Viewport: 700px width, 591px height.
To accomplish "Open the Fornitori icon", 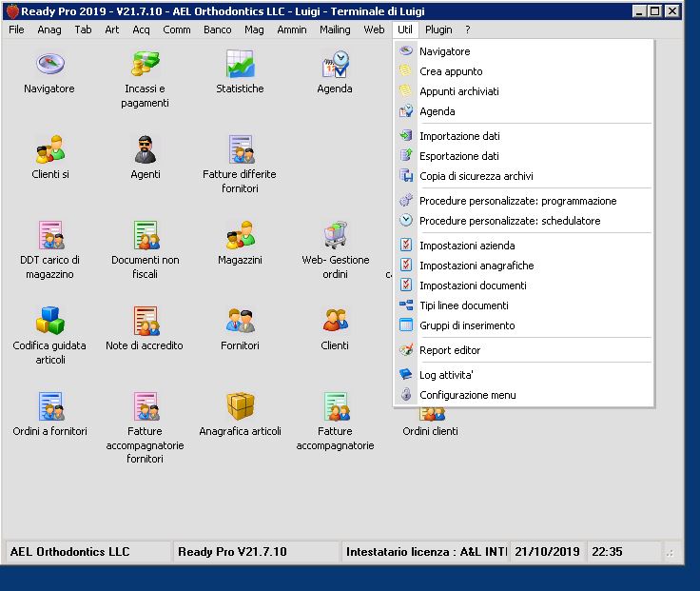I will pos(241,321).
